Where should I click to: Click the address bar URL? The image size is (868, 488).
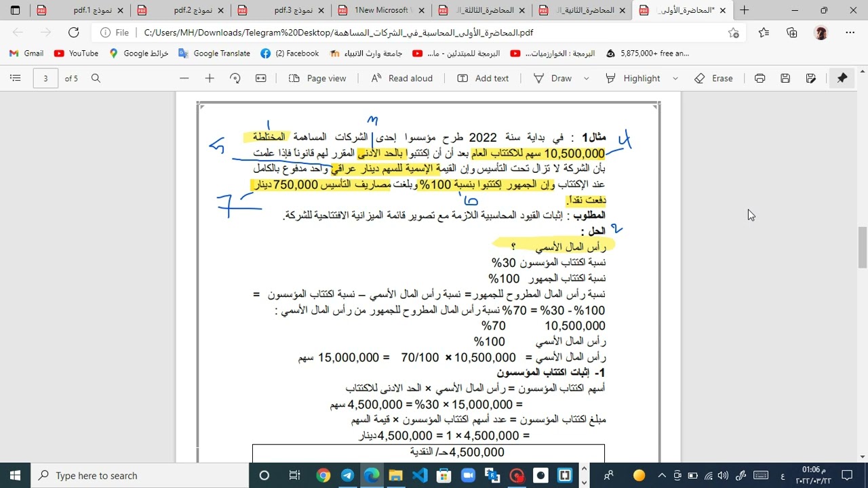tap(338, 33)
